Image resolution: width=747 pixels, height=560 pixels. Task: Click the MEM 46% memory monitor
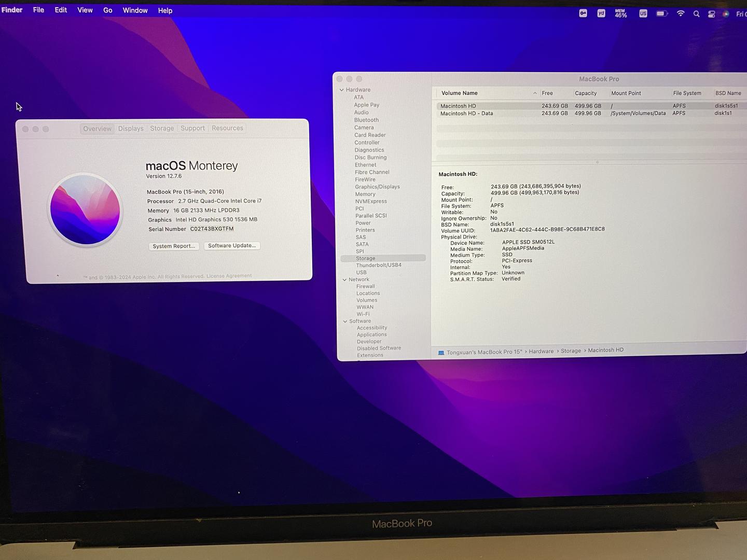620,13
